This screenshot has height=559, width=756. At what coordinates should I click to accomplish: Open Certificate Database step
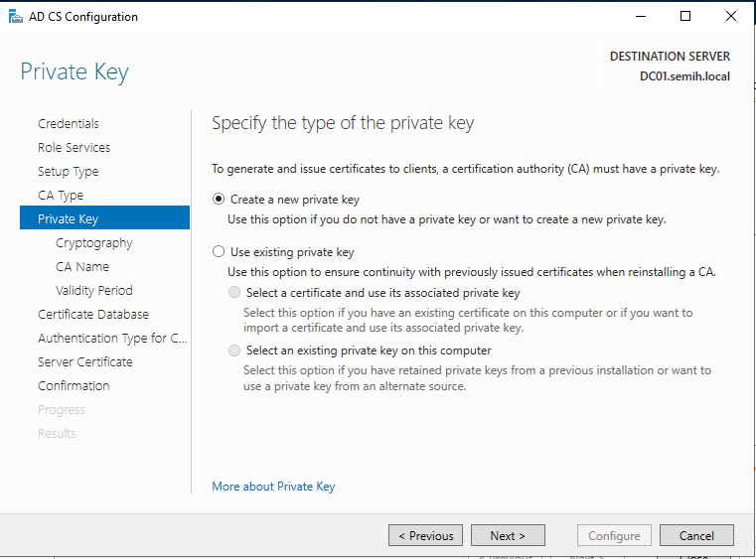point(93,314)
